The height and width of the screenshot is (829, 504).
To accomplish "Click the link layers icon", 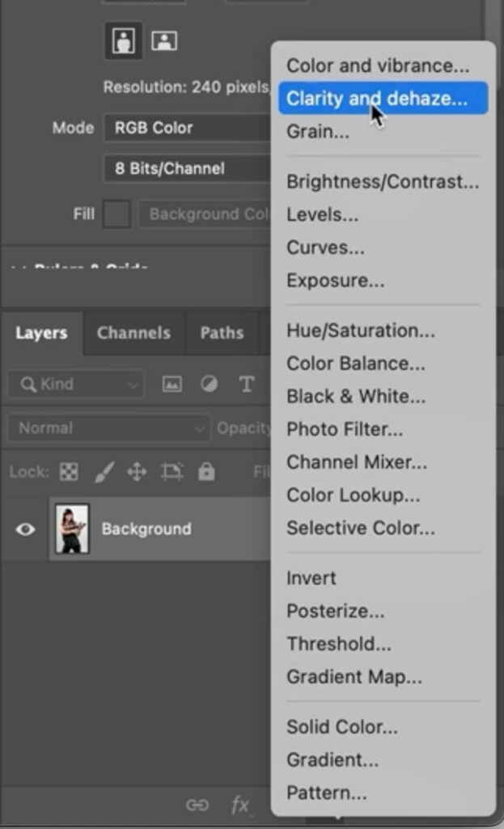I will (x=197, y=805).
